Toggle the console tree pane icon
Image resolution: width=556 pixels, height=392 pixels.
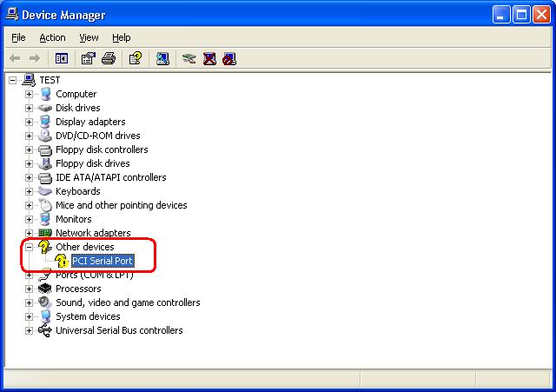pyautogui.click(x=62, y=58)
